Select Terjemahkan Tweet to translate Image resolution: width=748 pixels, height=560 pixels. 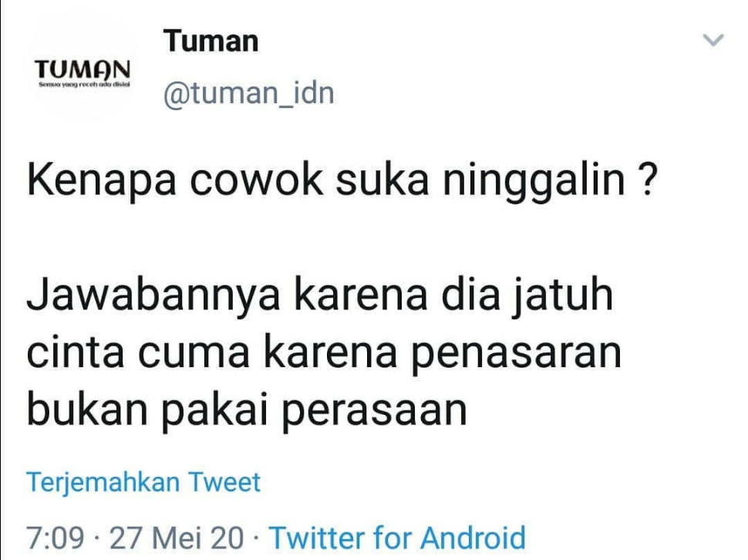[143, 482]
